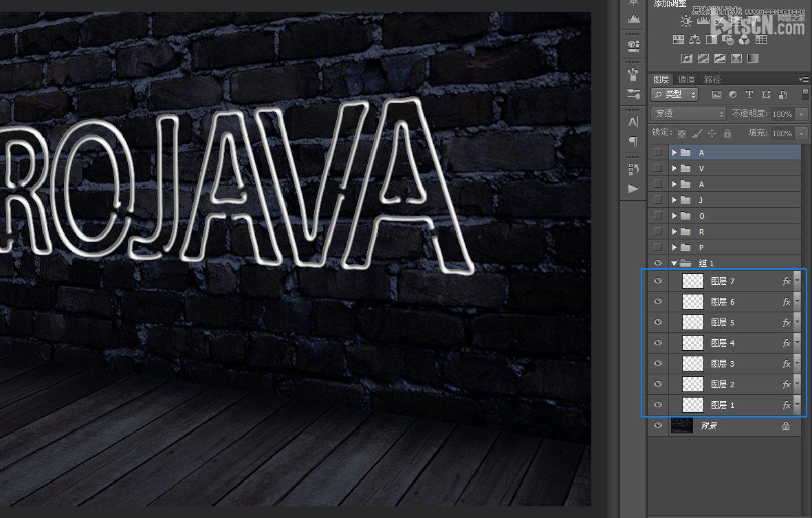Show the V group via visibility box
812x518 pixels.
658,168
